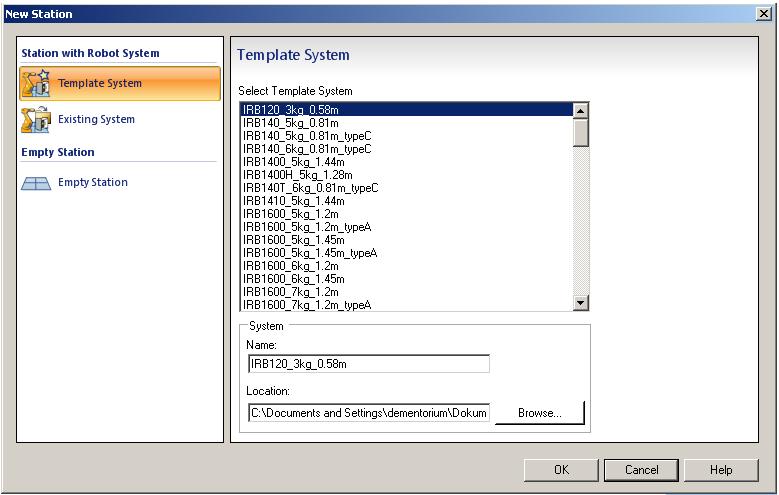Click the template list scrollbar thumb

tap(580, 132)
